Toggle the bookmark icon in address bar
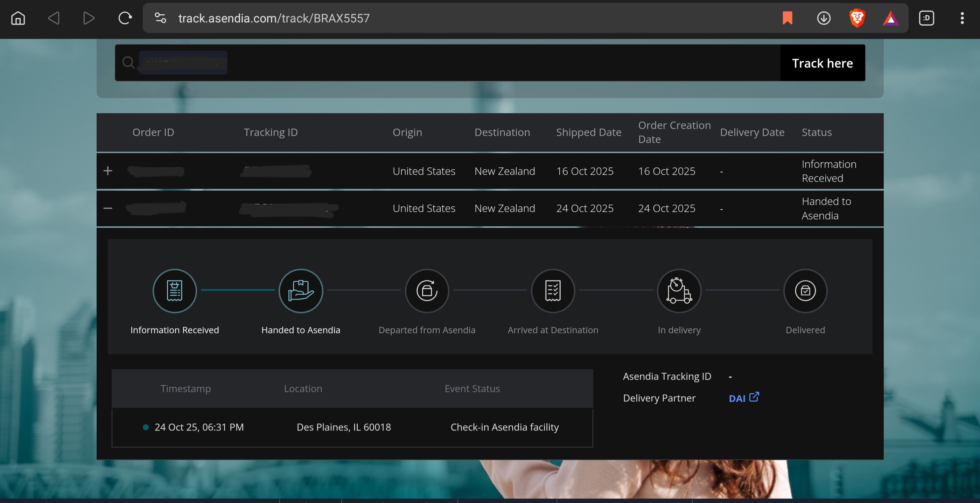Screen dimensions: 980x503 click(x=787, y=18)
